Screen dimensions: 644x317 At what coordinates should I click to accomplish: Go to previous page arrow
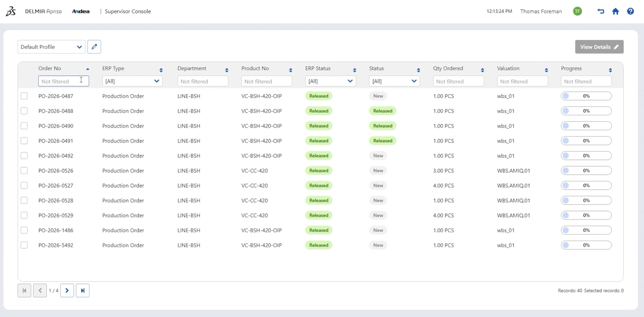pyautogui.click(x=40, y=290)
